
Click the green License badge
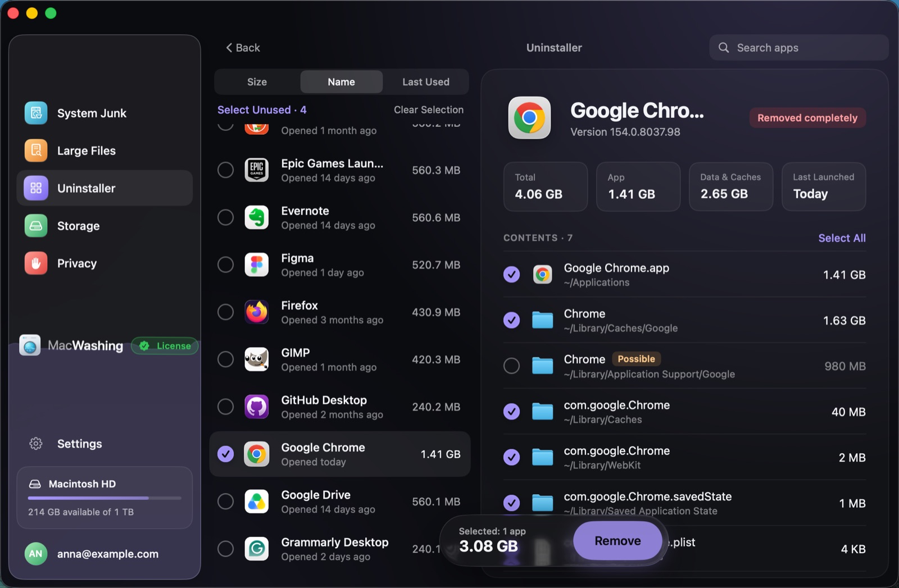[165, 346]
